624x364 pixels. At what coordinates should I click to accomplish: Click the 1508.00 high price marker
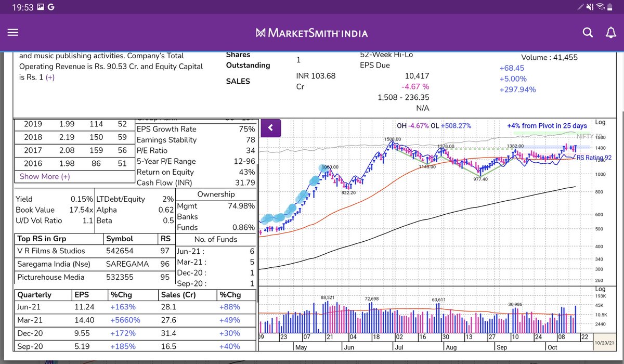393,139
